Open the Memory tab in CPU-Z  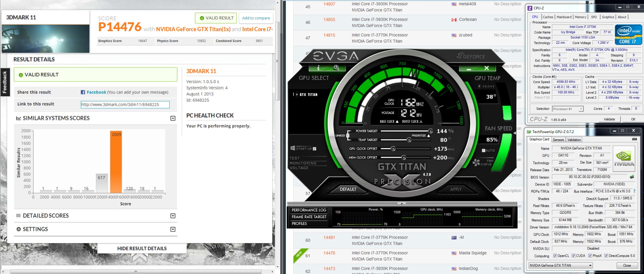click(580, 17)
